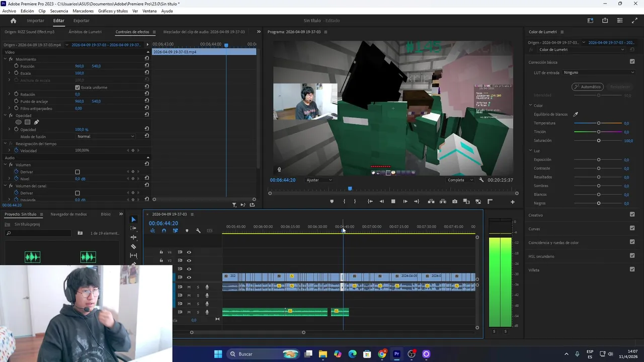Viewport: 644px width, 362px height.
Task: Toggle the Creativo section checkbox
Action: tap(632, 214)
